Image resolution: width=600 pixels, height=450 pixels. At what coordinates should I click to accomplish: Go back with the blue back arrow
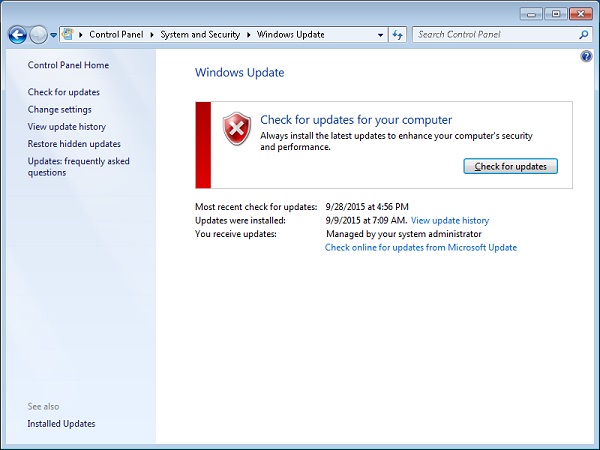(18, 35)
